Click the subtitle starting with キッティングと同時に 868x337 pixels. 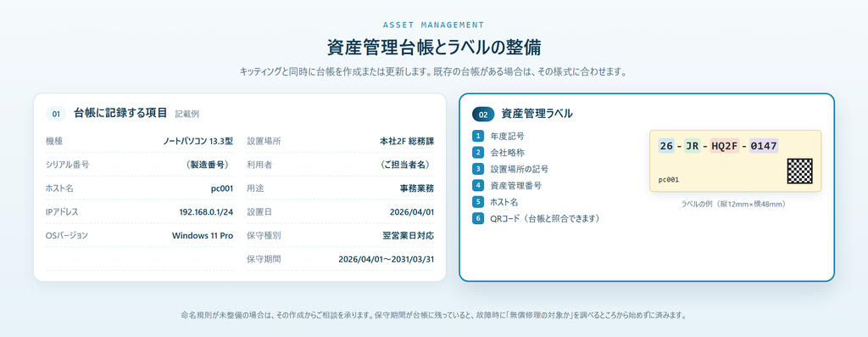coord(434,72)
